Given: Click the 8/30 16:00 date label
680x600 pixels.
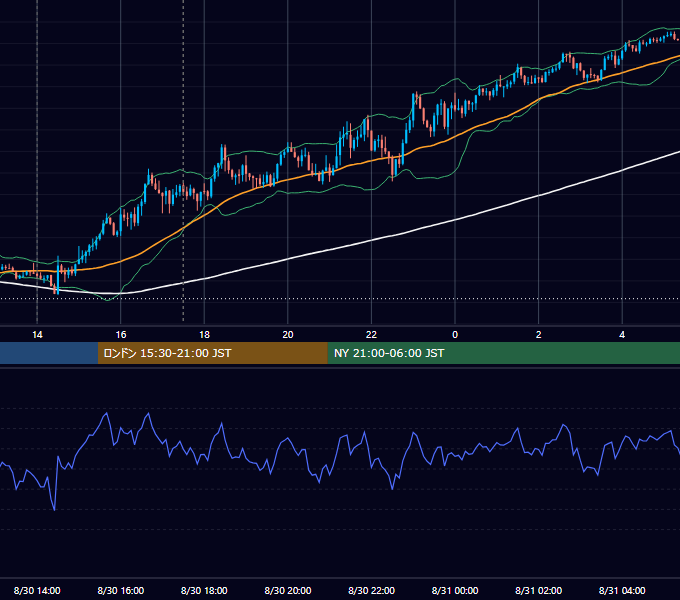Looking at the screenshot, I should (121, 590).
